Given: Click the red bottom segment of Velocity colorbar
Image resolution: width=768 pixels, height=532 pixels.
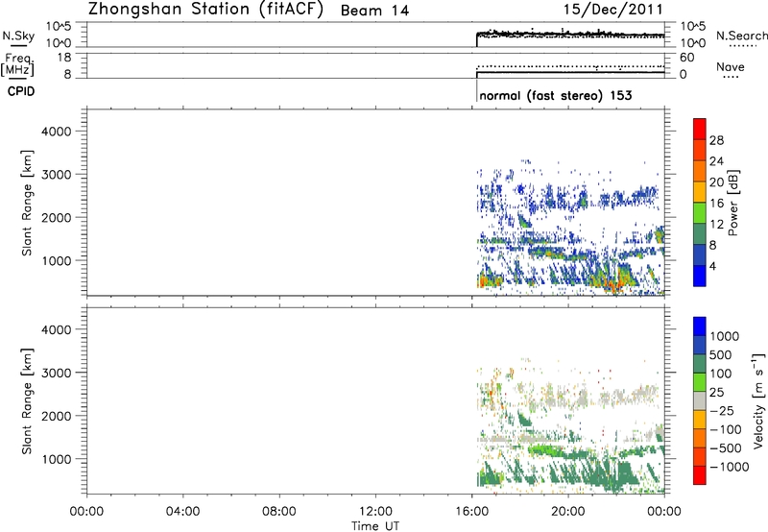Looking at the screenshot, I should (700, 475).
